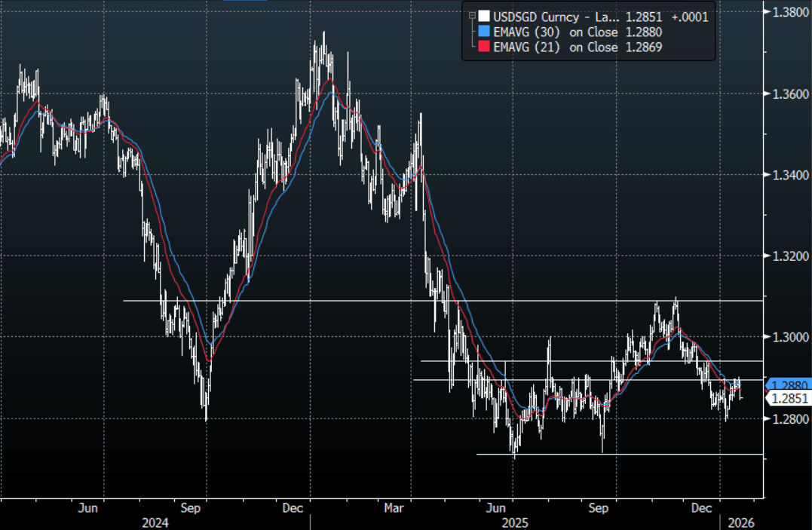Select the lowest horizontal support line near 1.2710
This screenshot has height=530, width=812.
tap(618, 454)
